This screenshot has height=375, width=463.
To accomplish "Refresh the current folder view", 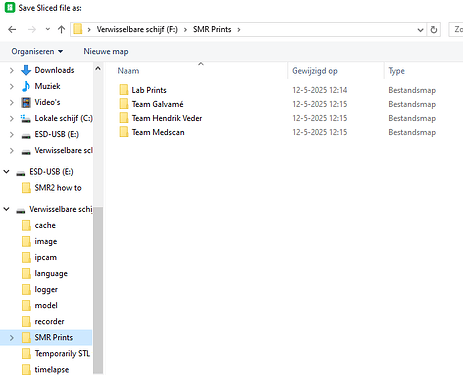I will [434, 30].
